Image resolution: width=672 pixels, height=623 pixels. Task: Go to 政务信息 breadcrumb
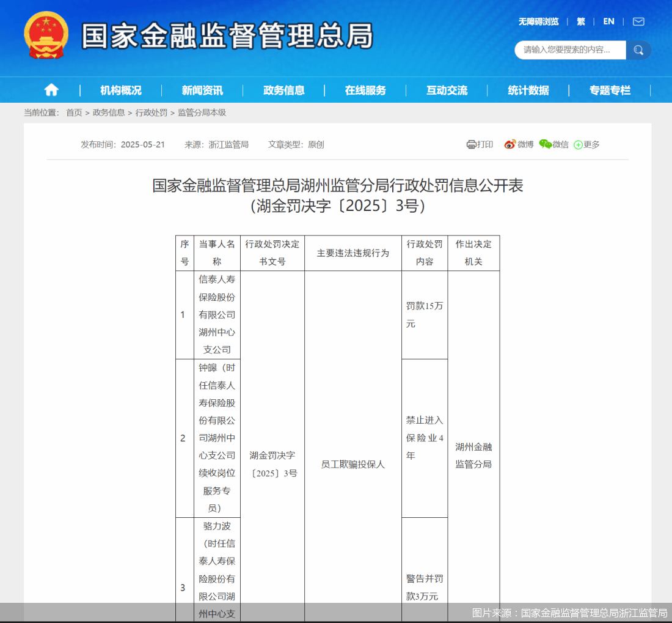pos(109,112)
